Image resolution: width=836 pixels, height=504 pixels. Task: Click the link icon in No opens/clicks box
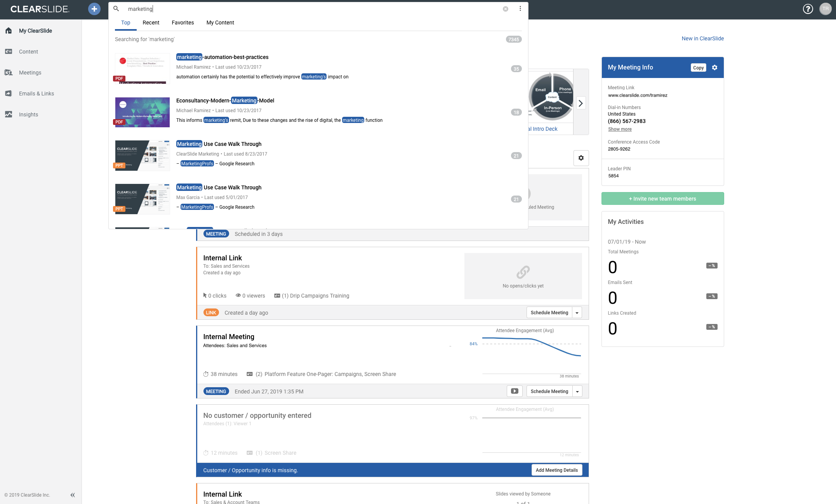click(523, 272)
